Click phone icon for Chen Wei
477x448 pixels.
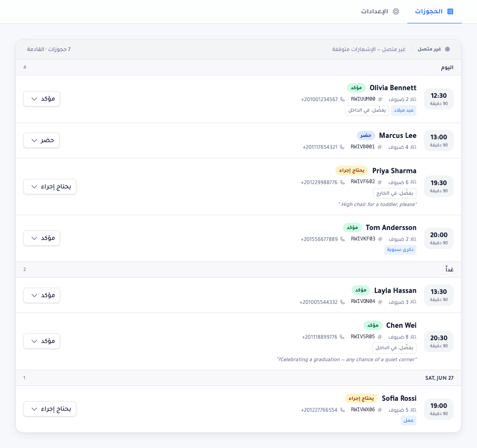pos(342,337)
